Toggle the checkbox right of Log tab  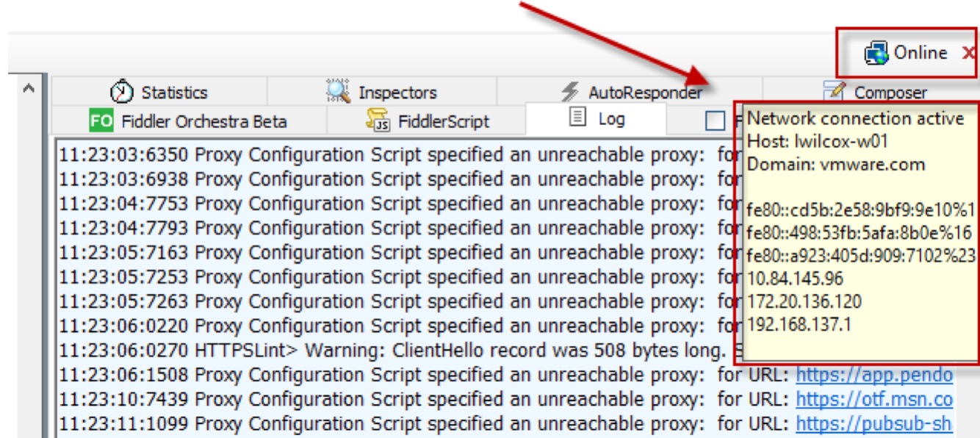coord(715,121)
